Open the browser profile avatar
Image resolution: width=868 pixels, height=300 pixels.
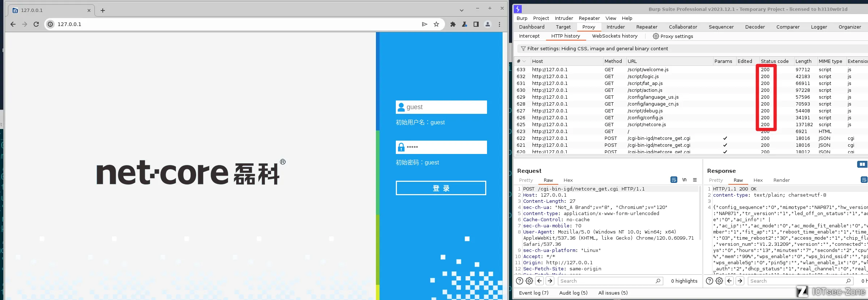(488, 24)
